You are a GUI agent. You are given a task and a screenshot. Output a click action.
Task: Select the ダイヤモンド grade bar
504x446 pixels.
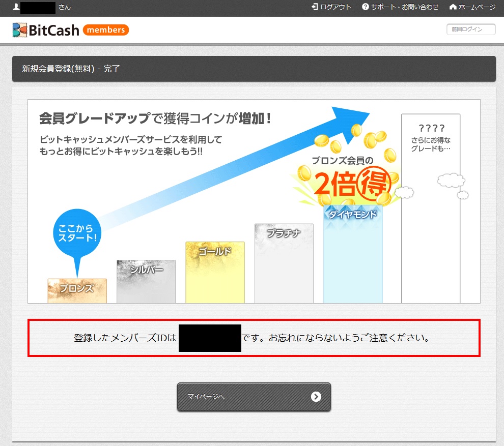click(x=353, y=254)
